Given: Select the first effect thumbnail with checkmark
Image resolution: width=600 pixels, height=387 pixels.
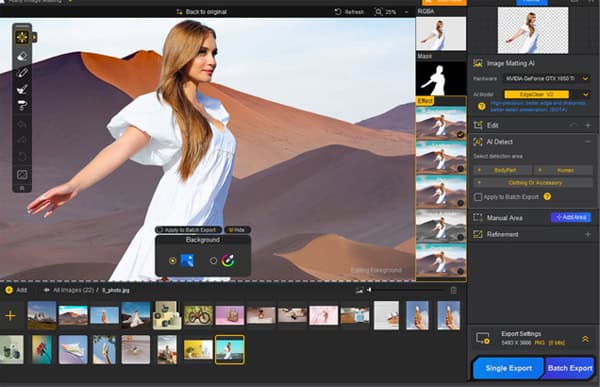Looking at the screenshot, I should coord(441,122).
